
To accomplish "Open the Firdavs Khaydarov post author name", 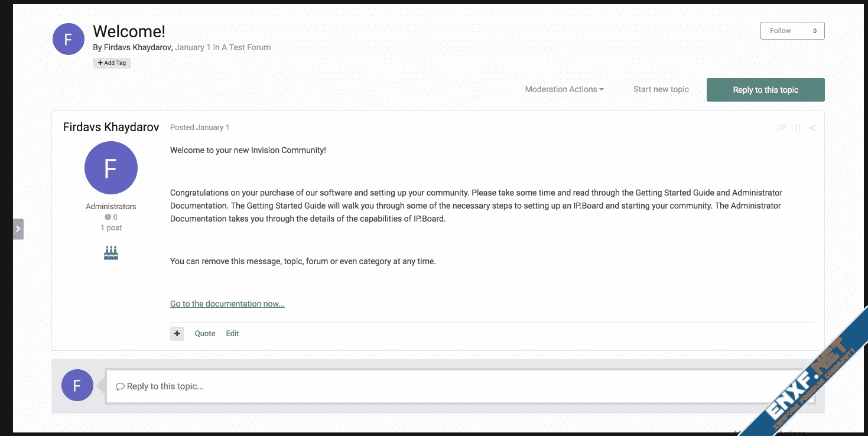I will click(111, 128).
